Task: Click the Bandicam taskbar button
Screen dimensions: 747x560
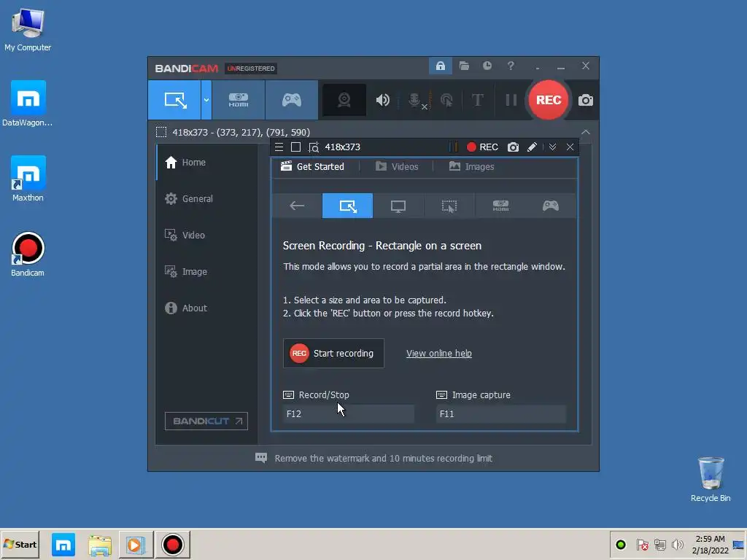Action: (x=172, y=545)
